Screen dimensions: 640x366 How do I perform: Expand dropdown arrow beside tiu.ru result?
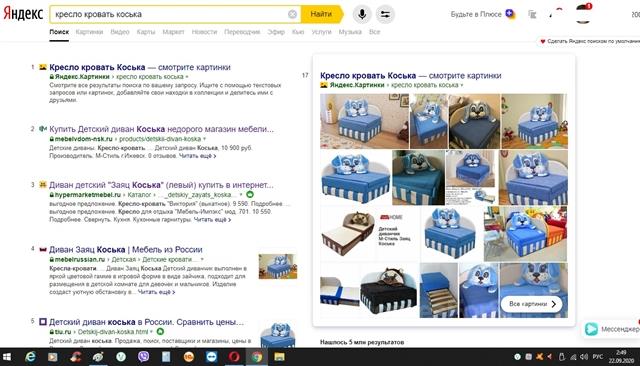pos(151,332)
